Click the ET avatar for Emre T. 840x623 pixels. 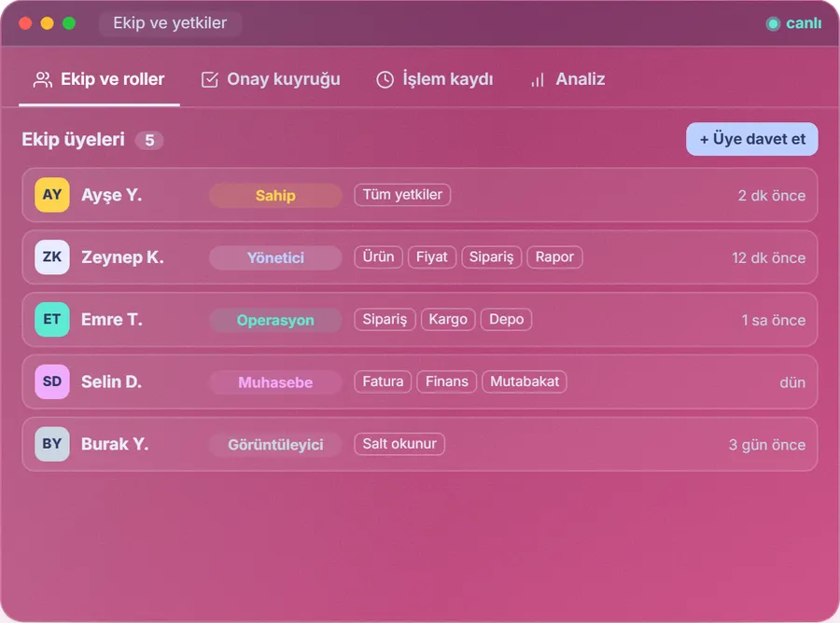click(52, 320)
